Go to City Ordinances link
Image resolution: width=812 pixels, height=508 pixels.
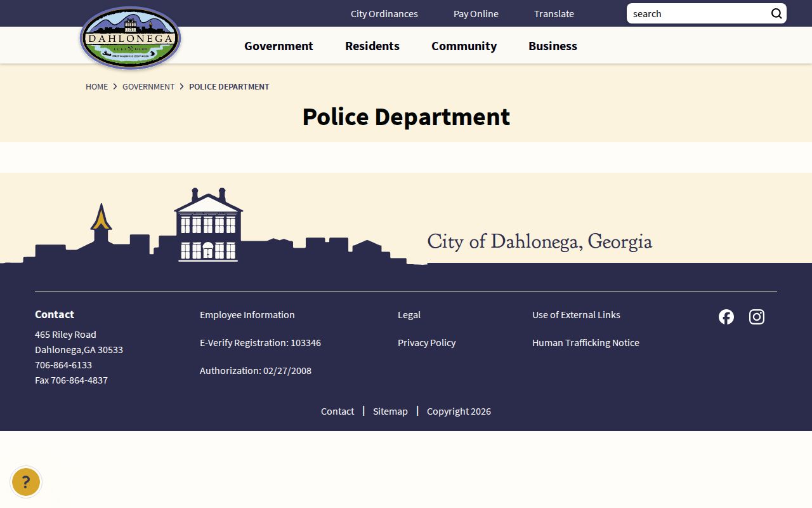point(384,13)
